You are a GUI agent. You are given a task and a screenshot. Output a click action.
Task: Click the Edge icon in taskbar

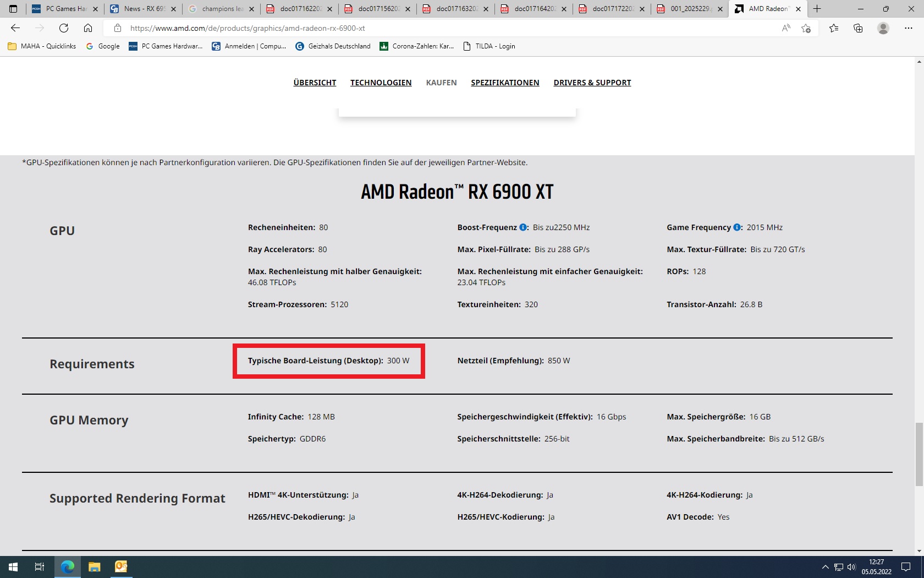coord(68,566)
